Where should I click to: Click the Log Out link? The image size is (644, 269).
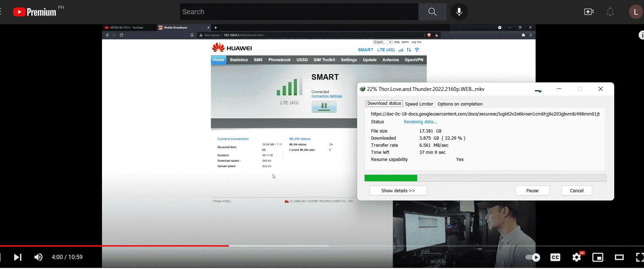coord(417,42)
